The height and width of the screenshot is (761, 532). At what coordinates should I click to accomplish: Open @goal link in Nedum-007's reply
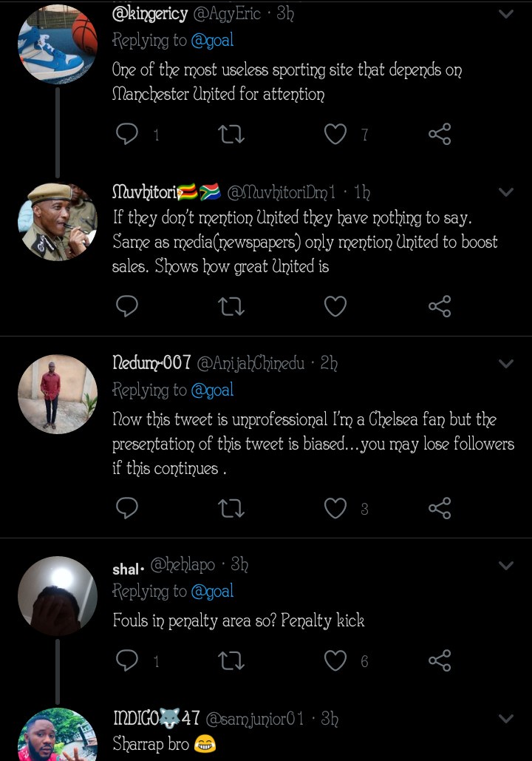212,390
